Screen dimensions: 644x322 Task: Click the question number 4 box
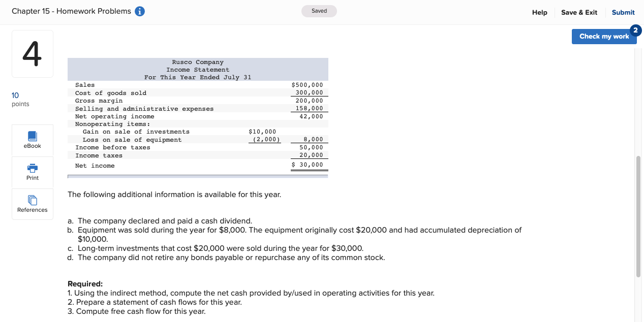(32, 54)
